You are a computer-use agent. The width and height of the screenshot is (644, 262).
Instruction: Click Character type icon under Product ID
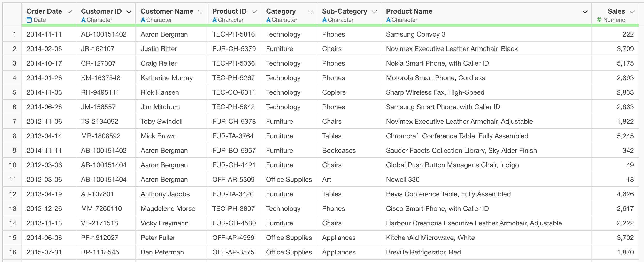pos(215,20)
